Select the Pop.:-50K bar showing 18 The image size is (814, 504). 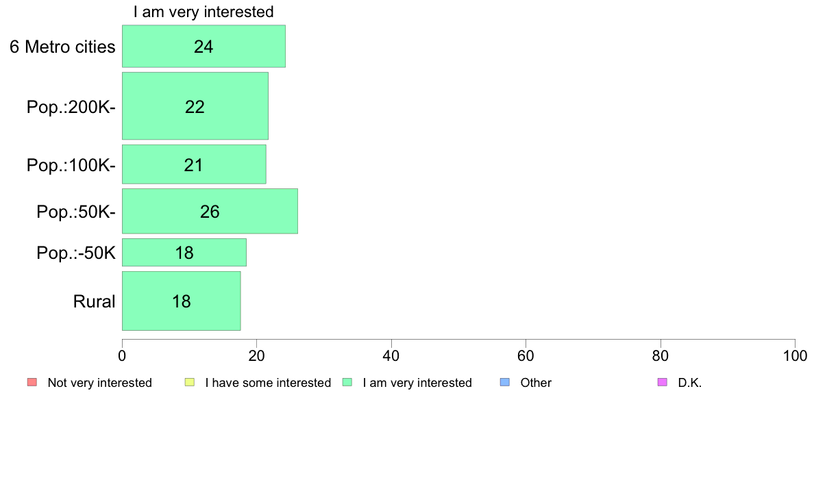(x=184, y=253)
